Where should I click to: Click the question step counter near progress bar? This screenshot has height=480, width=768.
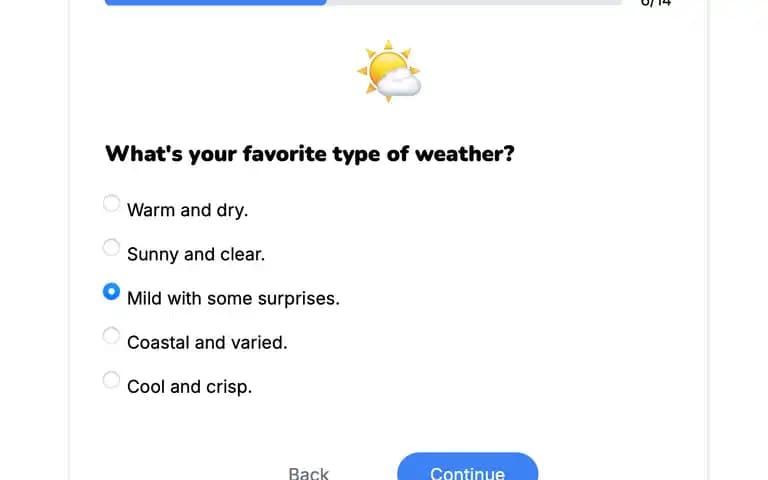point(656,3)
